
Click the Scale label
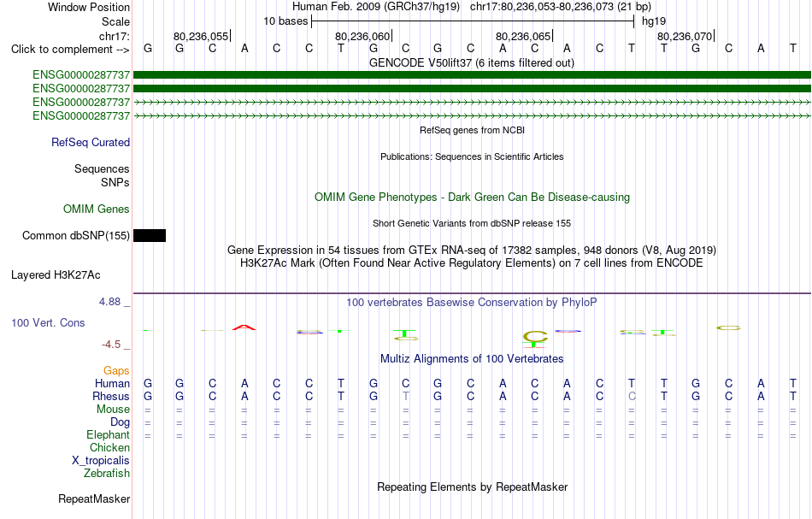[x=116, y=21]
